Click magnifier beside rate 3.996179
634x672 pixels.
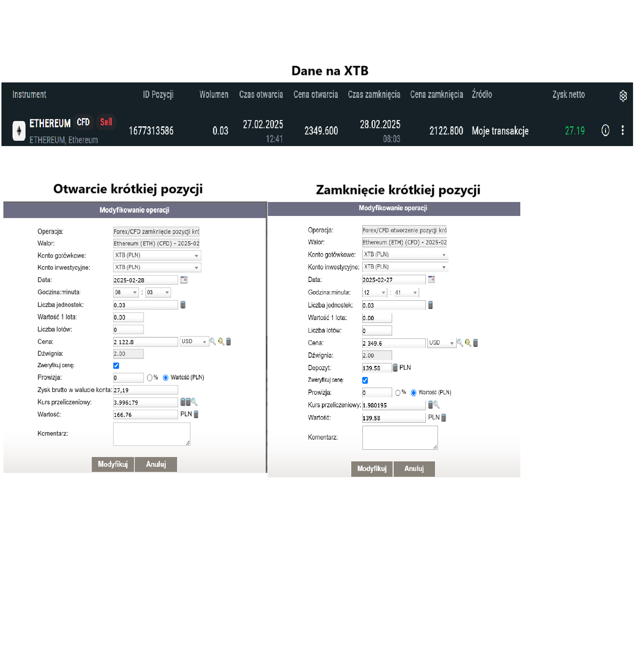[194, 402]
